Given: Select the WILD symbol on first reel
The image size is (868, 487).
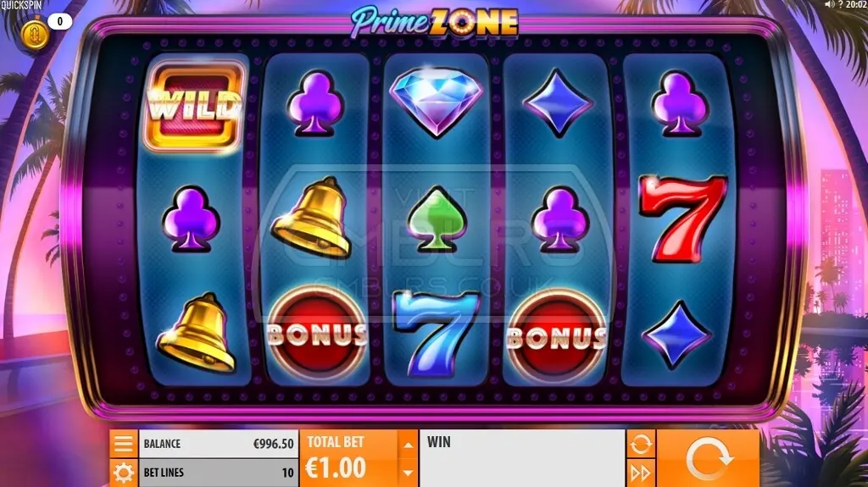Looking at the screenshot, I should point(194,105).
